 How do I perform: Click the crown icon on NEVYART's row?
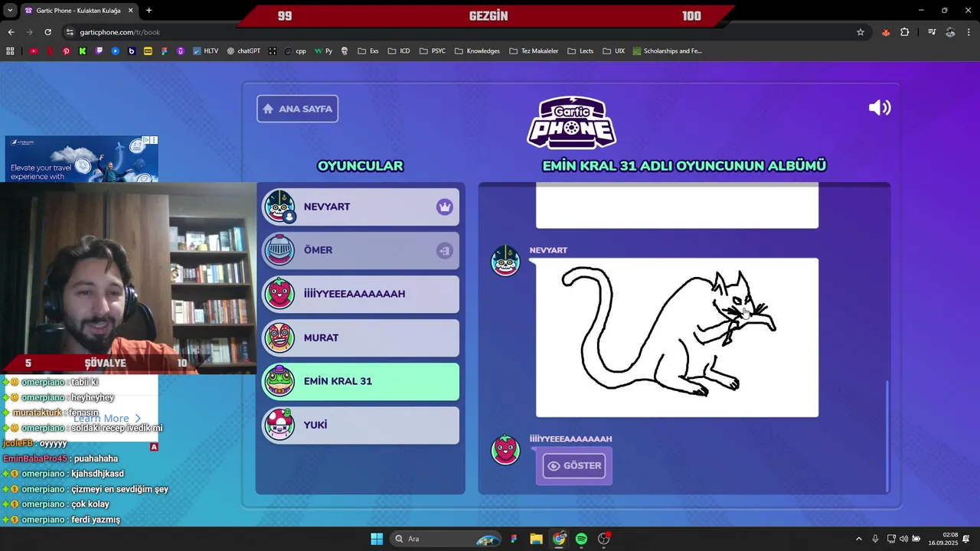click(x=445, y=207)
